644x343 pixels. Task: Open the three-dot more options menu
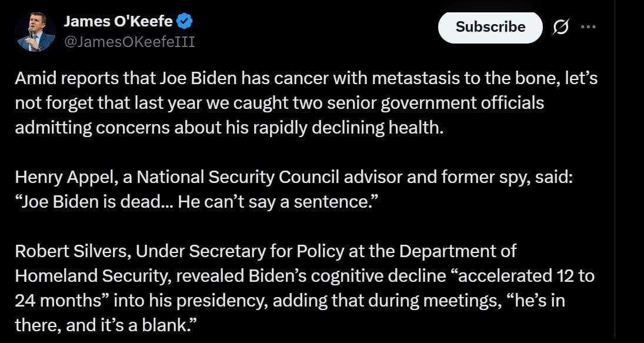point(588,28)
